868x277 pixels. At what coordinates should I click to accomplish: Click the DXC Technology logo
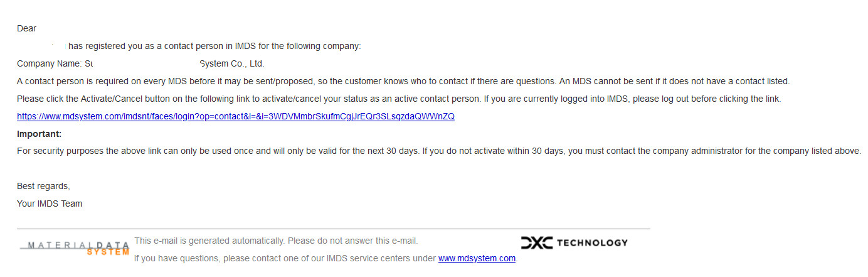tap(574, 242)
